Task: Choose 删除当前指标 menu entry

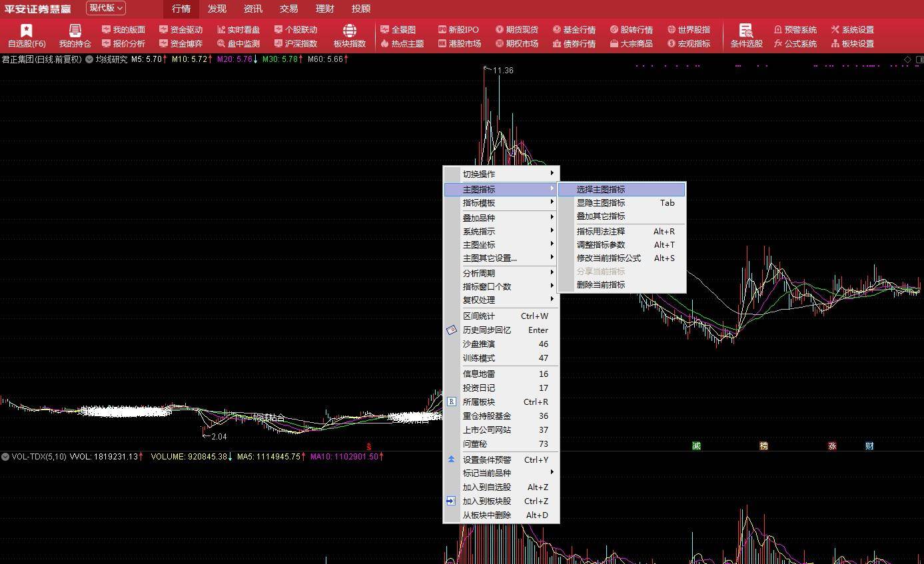Action: [622, 284]
